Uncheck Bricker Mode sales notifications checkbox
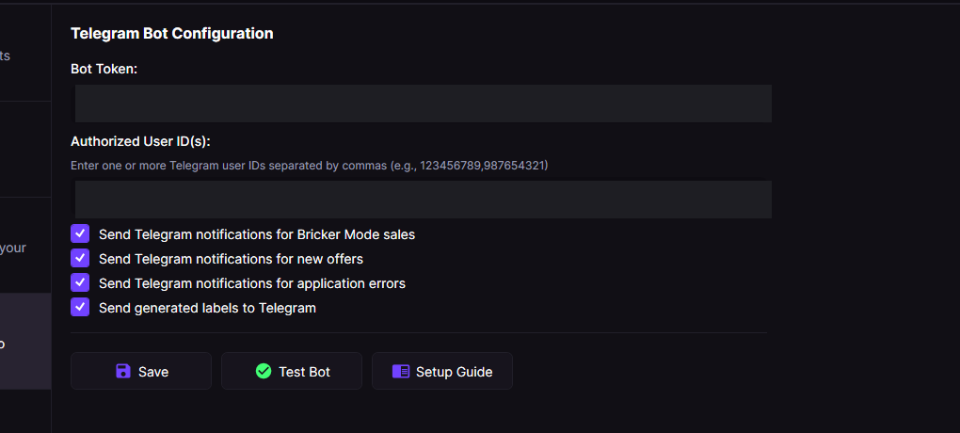Image resolution: width=960 pixels, height=433 pixels. point(80,234)
